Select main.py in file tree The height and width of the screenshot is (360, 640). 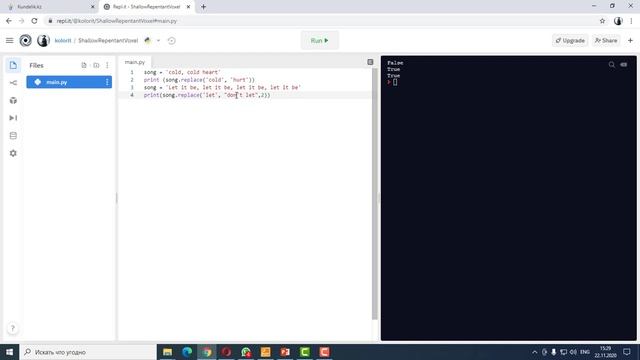coord(69,82)
